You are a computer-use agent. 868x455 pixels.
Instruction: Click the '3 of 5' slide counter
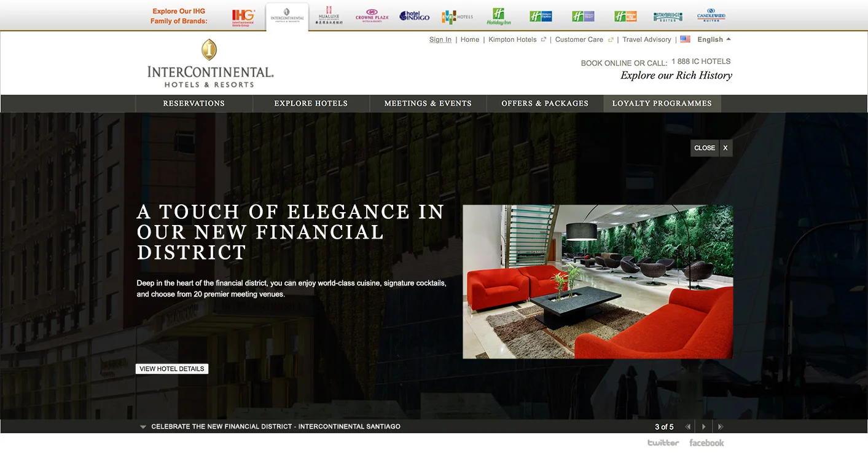click(664, 427)
